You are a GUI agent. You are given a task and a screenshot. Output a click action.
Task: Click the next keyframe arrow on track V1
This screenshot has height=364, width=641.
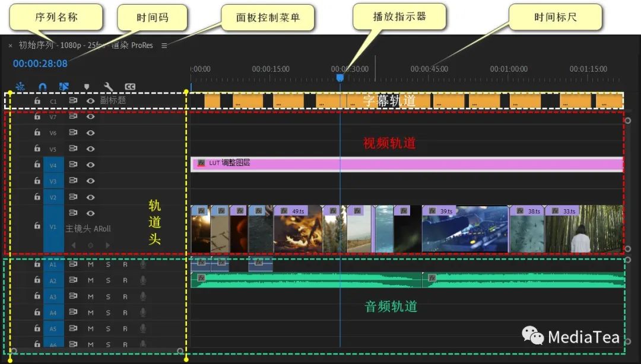[107, 245]
